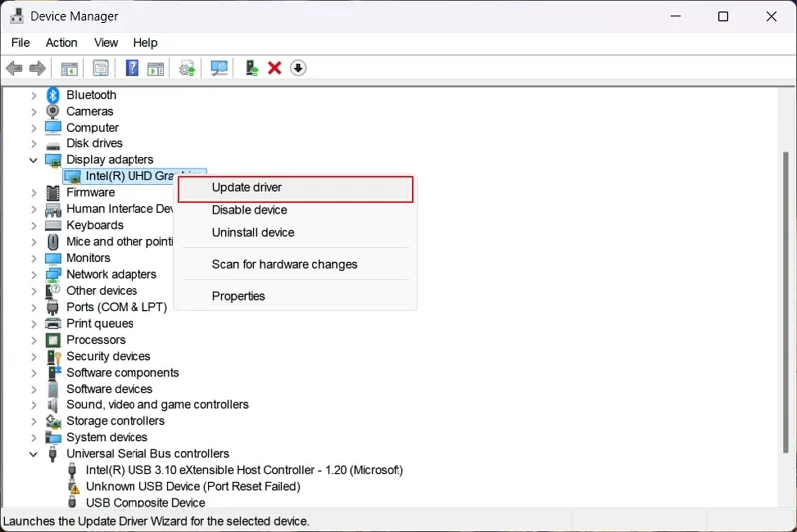Viewport: 797px width, 532px height.
Task: Expand the Keyboards node
Action: (34, 225)
